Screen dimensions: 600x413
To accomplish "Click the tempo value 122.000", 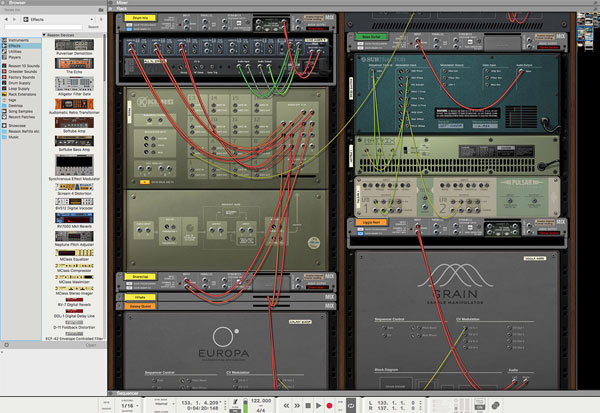I will pos(261,401).
